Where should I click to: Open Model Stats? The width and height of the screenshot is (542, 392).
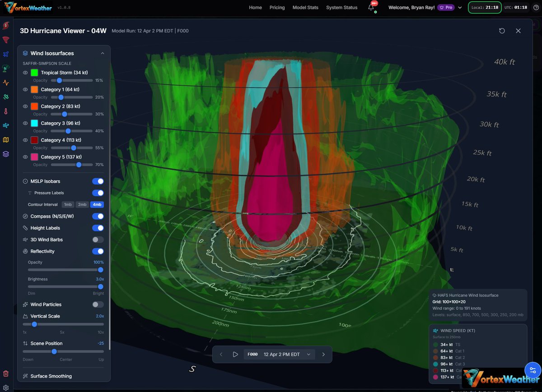pyautogui.click(x=305, y=8)
